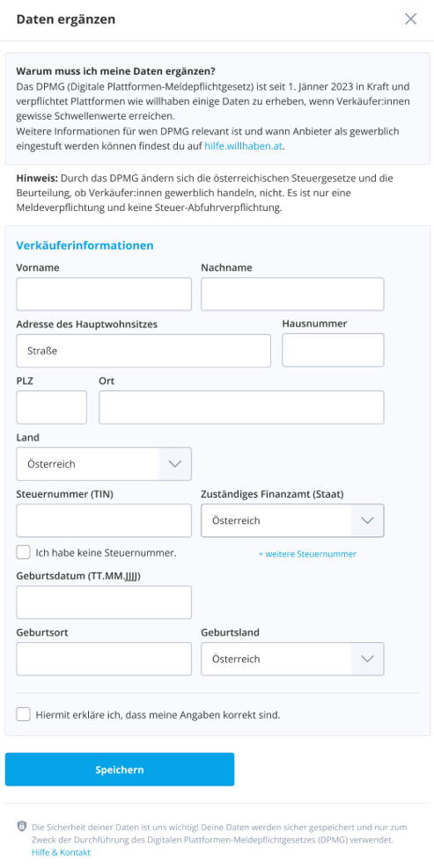Click the Speichern button
Image resolution: width=434 pixels, height=868 pixels.
click(120, 770)
